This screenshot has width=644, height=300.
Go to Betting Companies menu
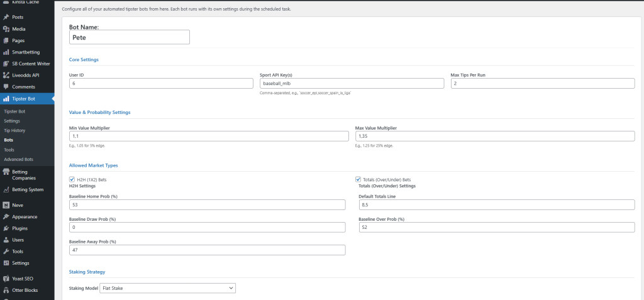click(x=24, y=174)
